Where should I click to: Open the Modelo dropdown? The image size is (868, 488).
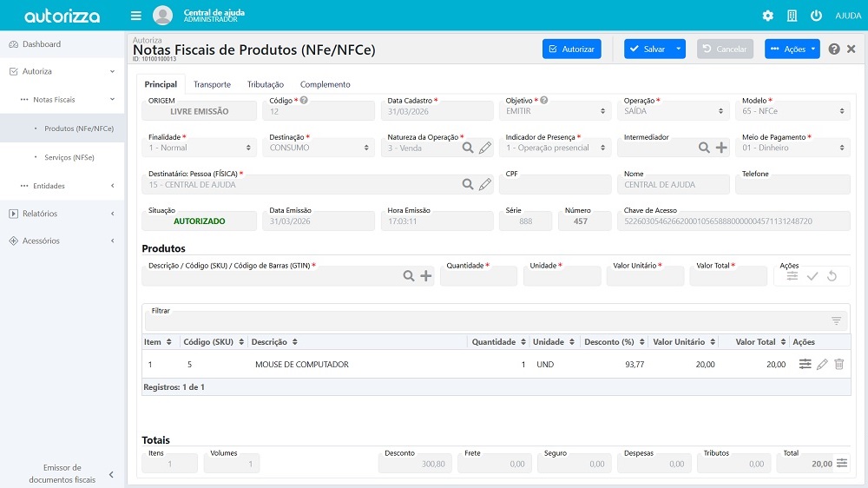[x=795, y=111]
